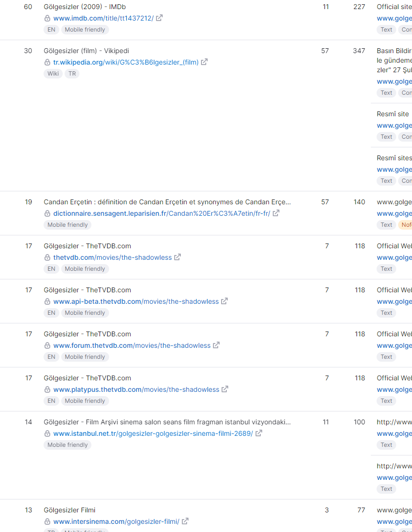Click Mobile friendly tag under forum.thetvdb.com row
Image resolution: width=412 pixels, height=532 pixels.
pos(85,356)
